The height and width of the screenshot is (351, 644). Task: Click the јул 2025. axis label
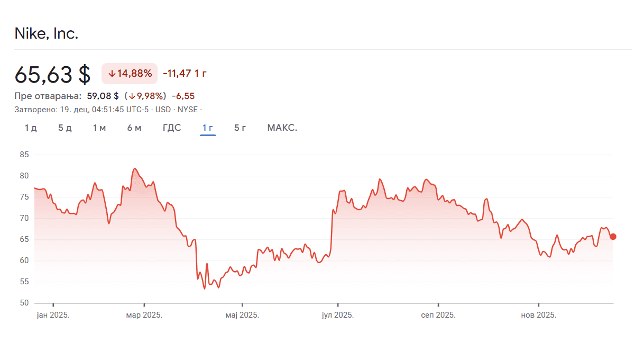(338, 315)
